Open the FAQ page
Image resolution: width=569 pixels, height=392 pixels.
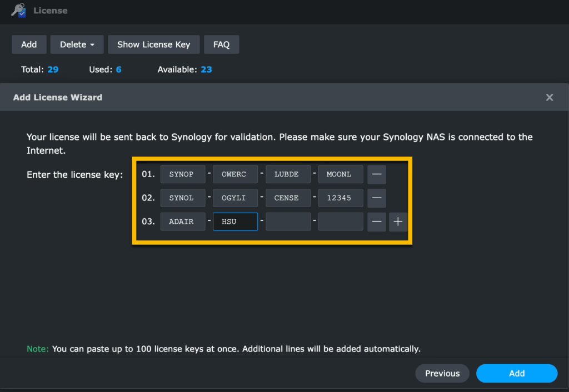[x=221, y=44]
